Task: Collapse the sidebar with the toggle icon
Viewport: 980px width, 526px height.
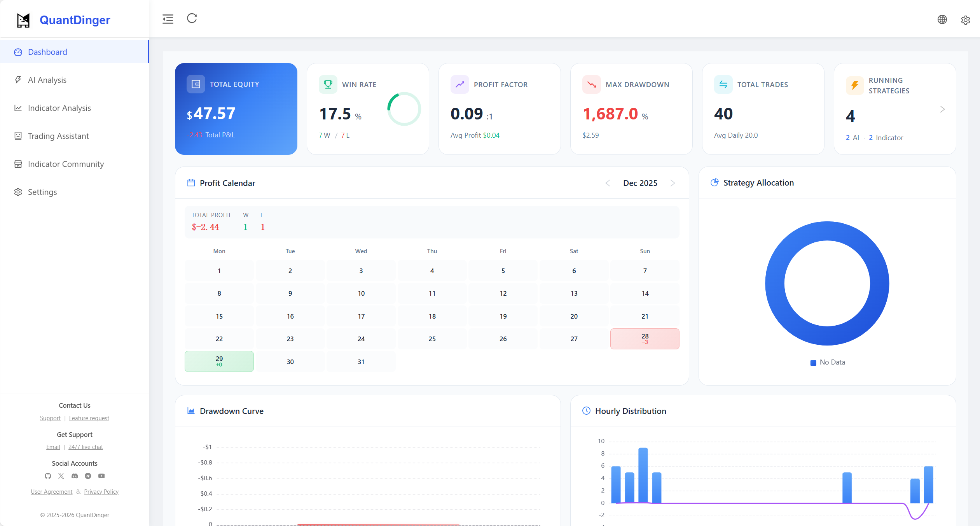Action: tap(168, 18)
